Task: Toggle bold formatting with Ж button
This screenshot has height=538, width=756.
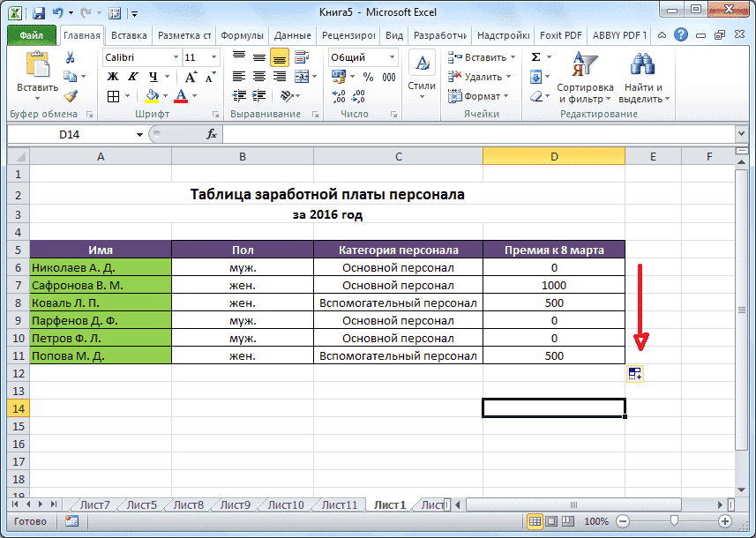Action: [112, 77]
